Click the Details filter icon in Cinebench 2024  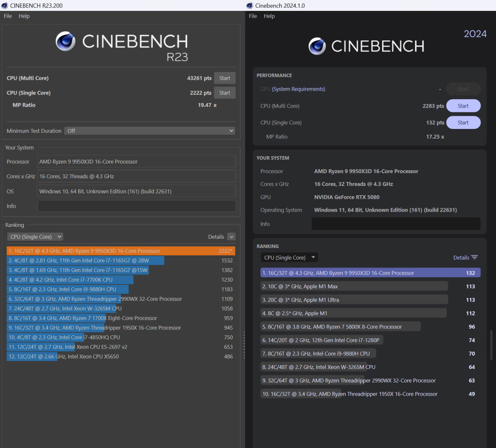pyautogui.click(x=475, y=257)
